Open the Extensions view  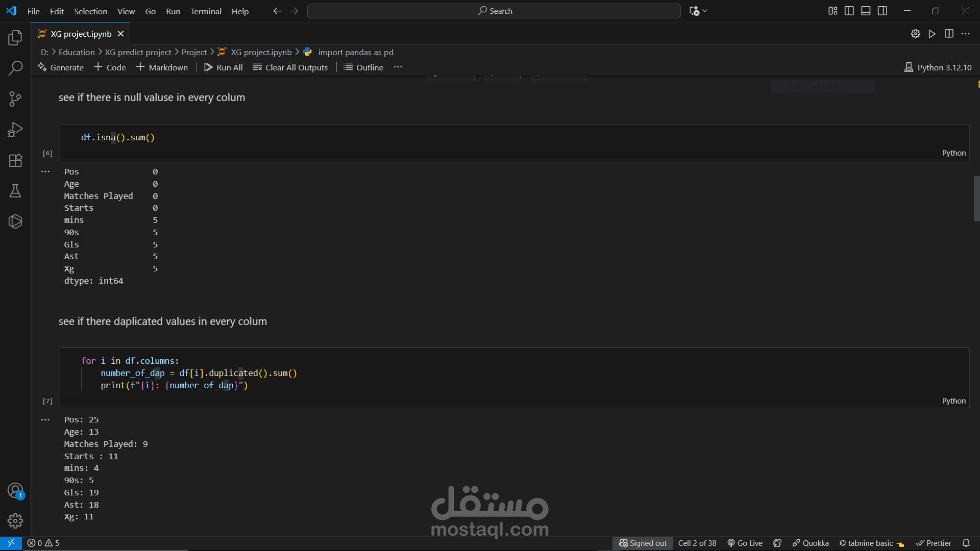pyautogui.click(x=15, y=160)
